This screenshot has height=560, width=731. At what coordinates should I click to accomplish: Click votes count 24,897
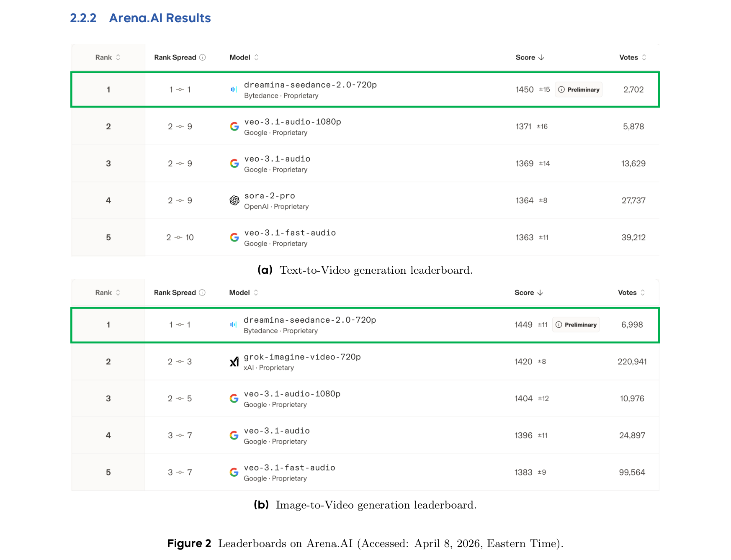632,435
